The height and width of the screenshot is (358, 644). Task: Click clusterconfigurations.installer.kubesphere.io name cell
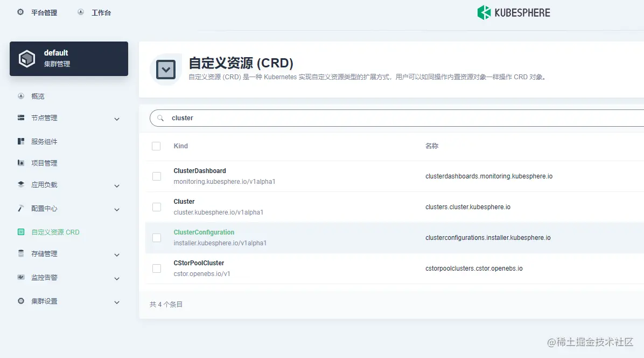coord(488,238)
